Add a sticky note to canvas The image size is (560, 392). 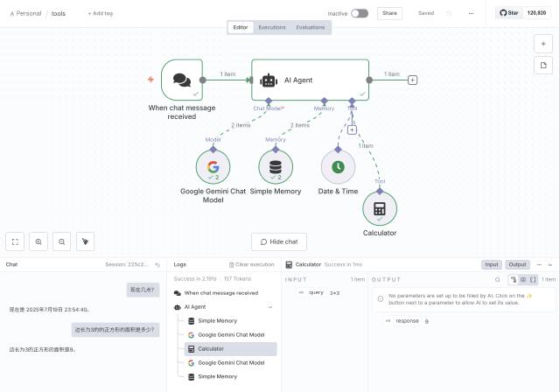click(x=542, y=65)
